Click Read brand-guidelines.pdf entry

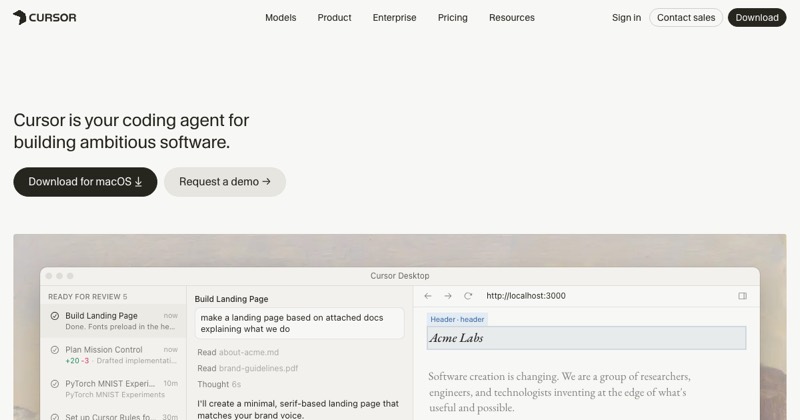coord(247,368)
